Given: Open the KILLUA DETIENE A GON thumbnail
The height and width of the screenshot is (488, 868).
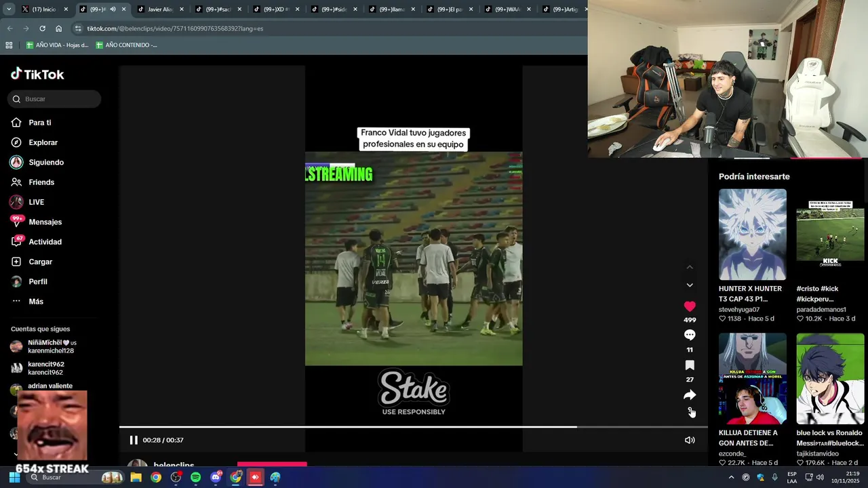Looking at the screenshot, I should click(753, 378).
